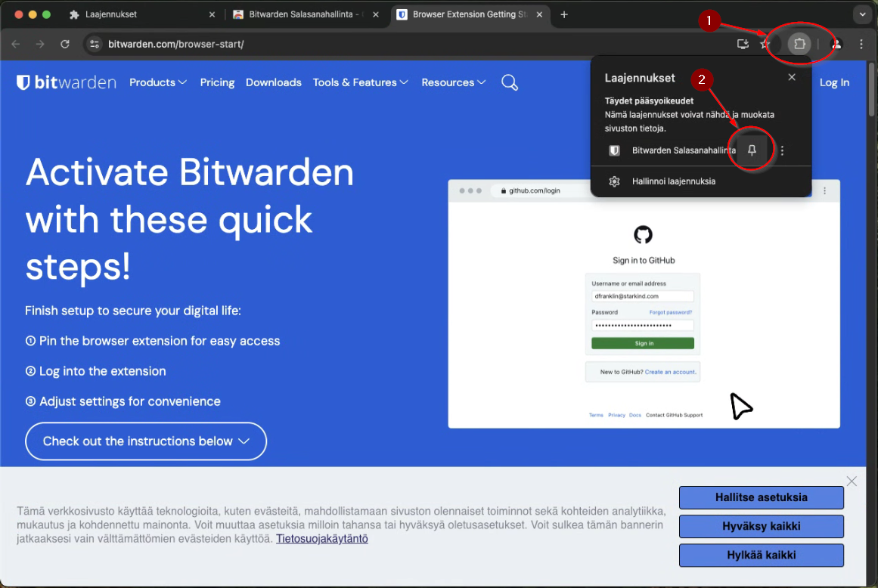878x588 pixels.
Task: Bookmark this page with the star icon
Action: click(x=765, y=44)
